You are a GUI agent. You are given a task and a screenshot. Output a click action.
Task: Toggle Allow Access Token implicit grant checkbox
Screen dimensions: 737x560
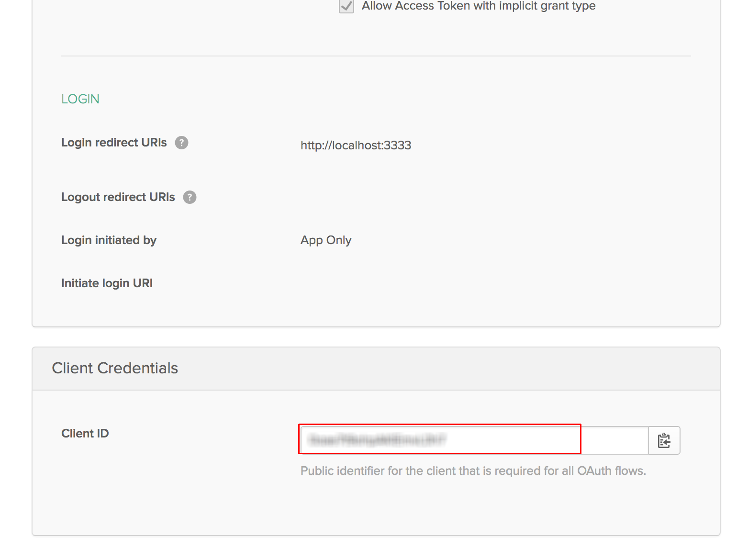[346, 6]
